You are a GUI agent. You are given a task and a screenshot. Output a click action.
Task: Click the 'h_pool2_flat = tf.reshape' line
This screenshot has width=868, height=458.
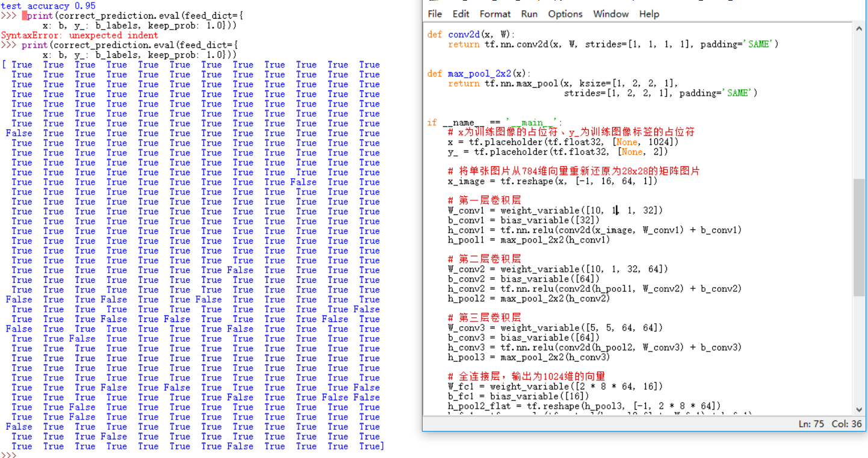coord(584,406)
